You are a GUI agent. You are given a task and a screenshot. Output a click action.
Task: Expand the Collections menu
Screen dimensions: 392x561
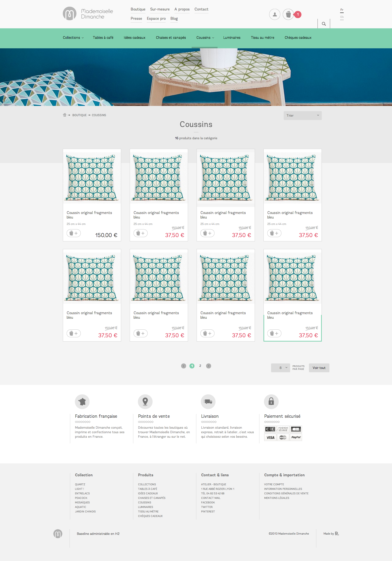point(73,38)
